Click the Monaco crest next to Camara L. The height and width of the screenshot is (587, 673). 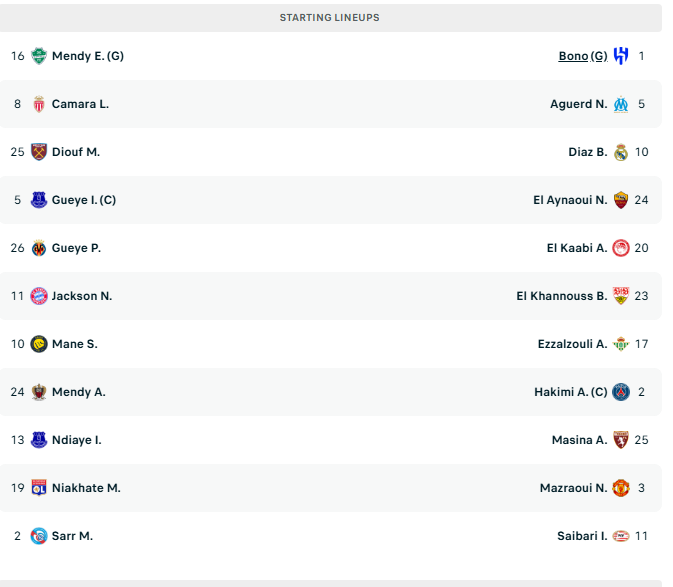coord(39,104)
